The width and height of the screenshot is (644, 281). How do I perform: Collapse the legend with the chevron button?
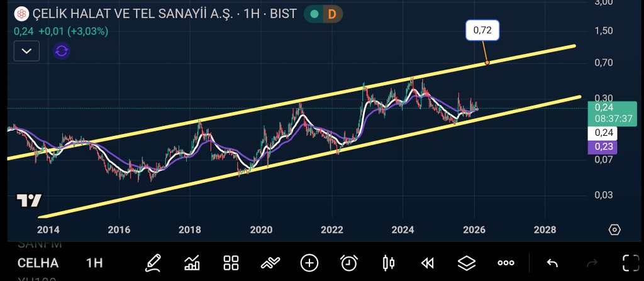pos(26,52)
